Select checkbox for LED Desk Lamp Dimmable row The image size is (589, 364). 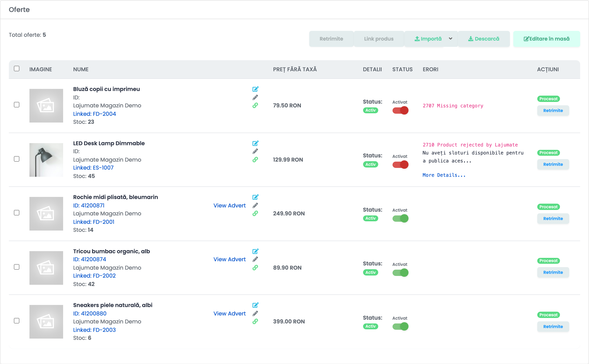click(17, 159)
